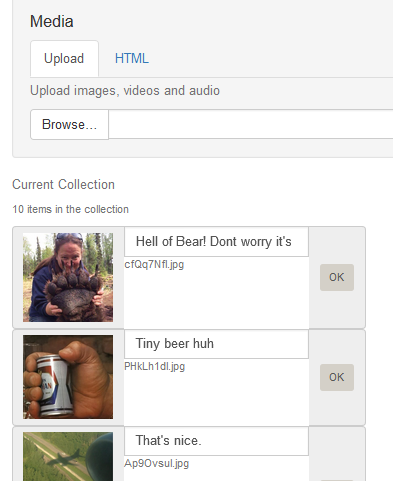Edit the 'That's nice.' caption field
This screenshot has width=393, height=481.
coord(216,441)
